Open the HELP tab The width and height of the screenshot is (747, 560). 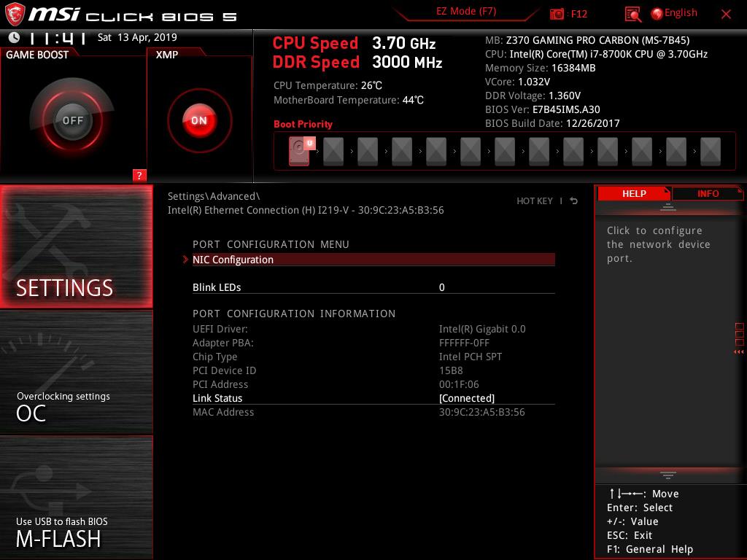[x=634, y=193]
